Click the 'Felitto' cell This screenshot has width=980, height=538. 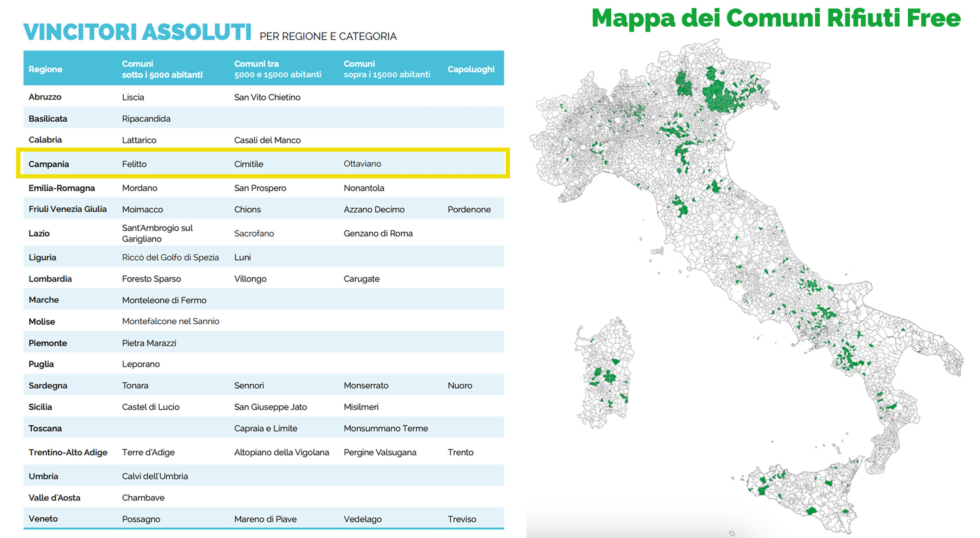134,164
